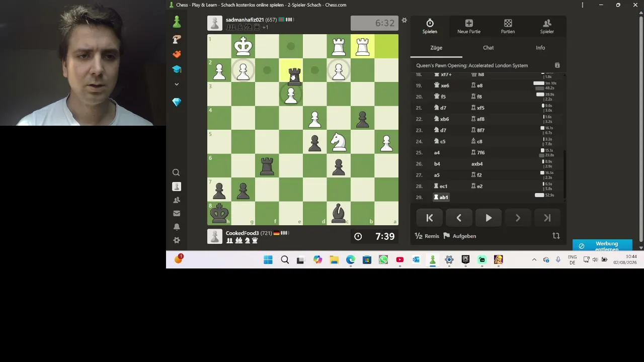
Task: Select the Chat tab
Action: (489, 48)
